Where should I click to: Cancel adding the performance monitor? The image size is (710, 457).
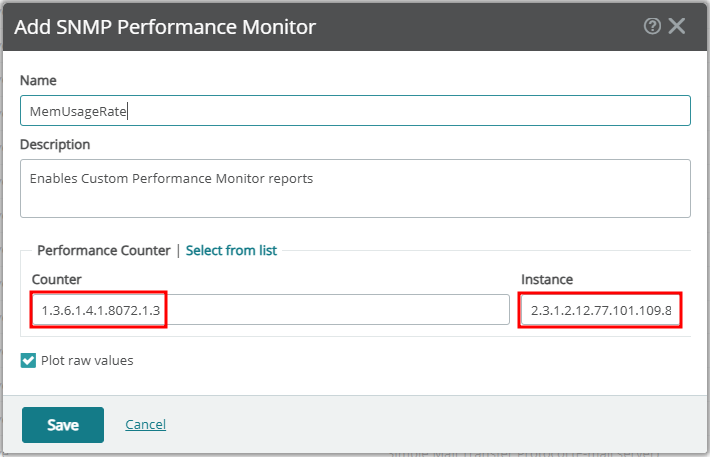145,424
